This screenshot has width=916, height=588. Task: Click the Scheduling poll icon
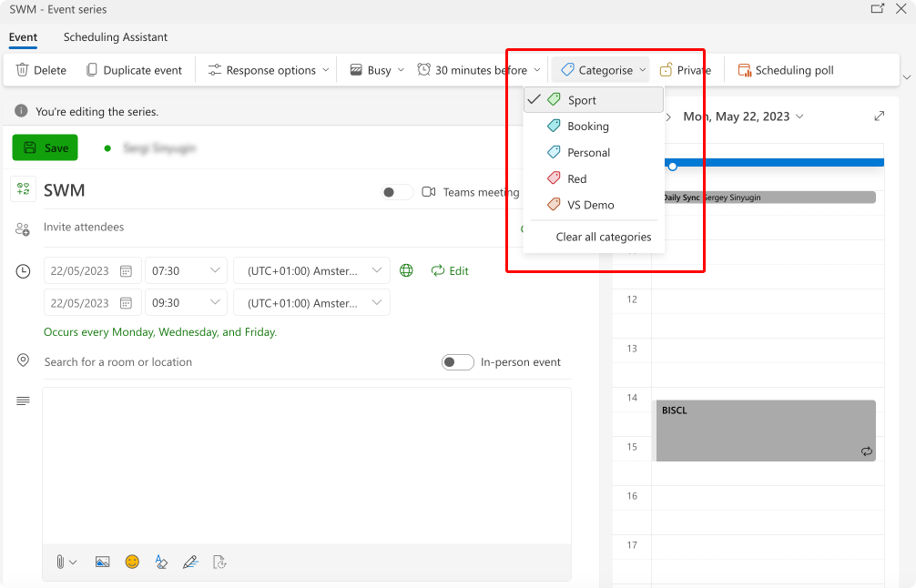(744, 70)
